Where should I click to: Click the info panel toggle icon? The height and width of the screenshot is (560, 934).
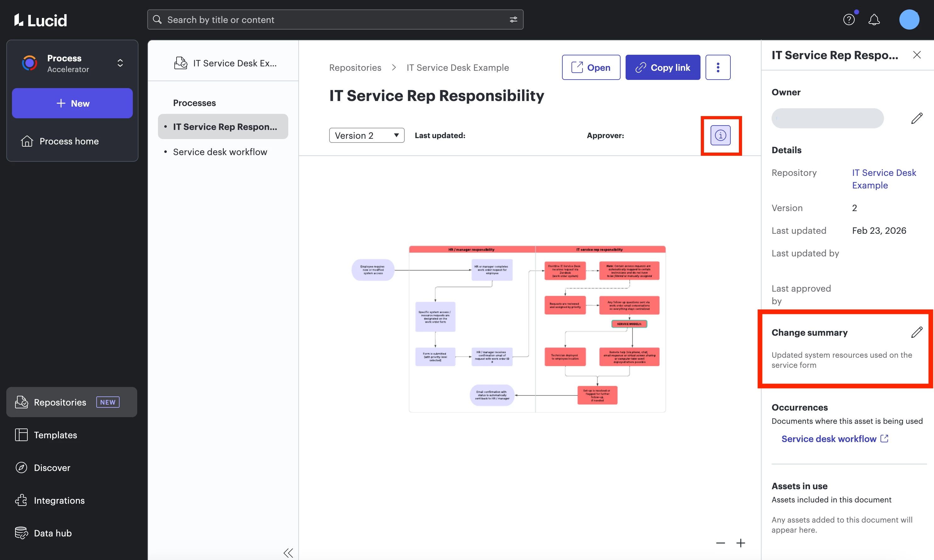pyautogui.click(x=720, y=135)
